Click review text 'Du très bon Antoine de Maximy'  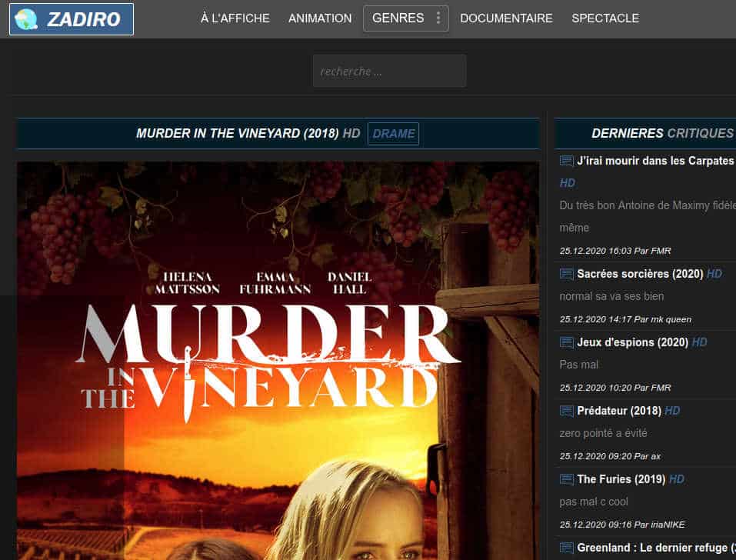click(x=648, y=205)
